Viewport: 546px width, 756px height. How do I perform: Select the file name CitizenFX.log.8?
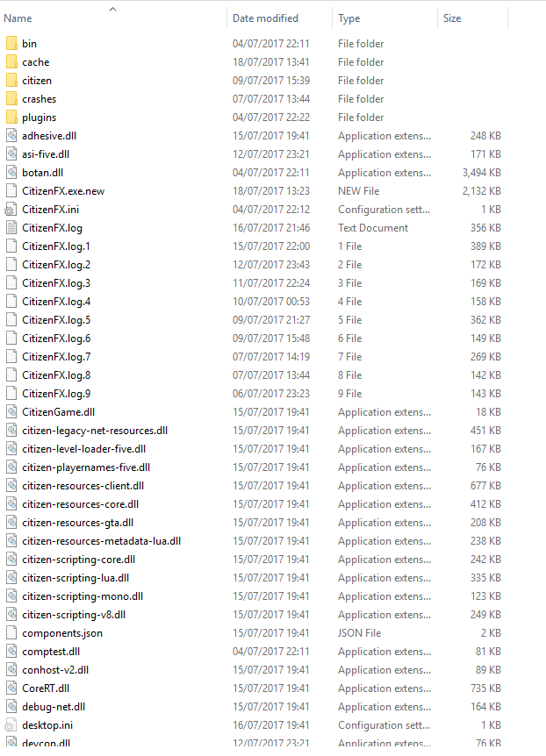(x=56, y=375)
